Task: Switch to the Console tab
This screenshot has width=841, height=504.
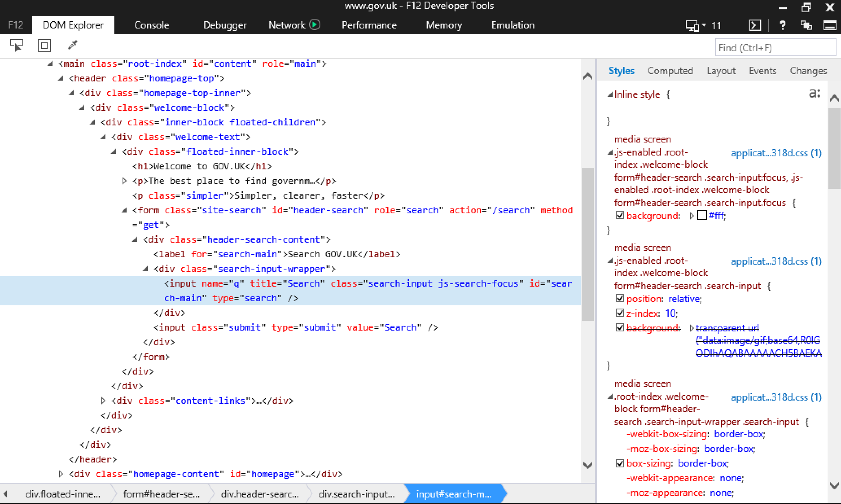Action: click(151, 25)
